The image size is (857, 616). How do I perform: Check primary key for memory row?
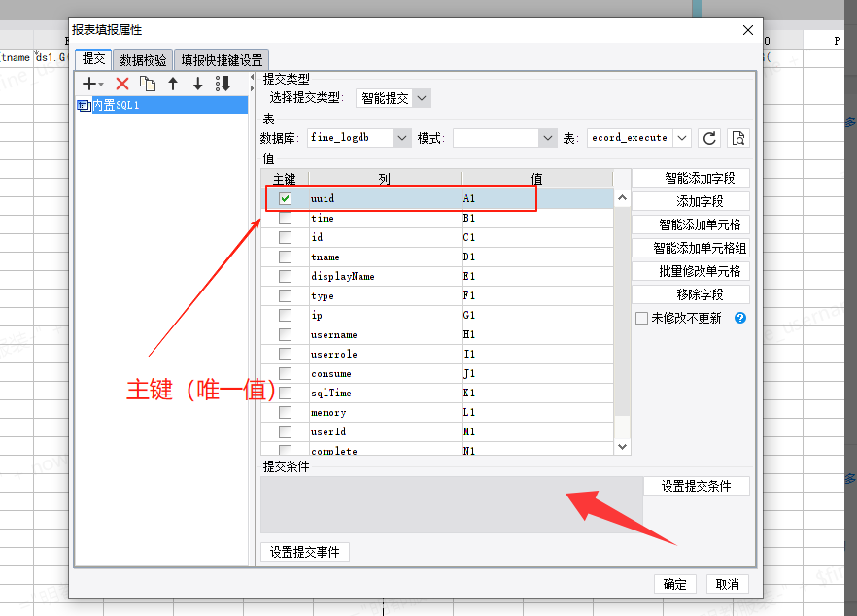pyautogui.click(x=285, y=412)
